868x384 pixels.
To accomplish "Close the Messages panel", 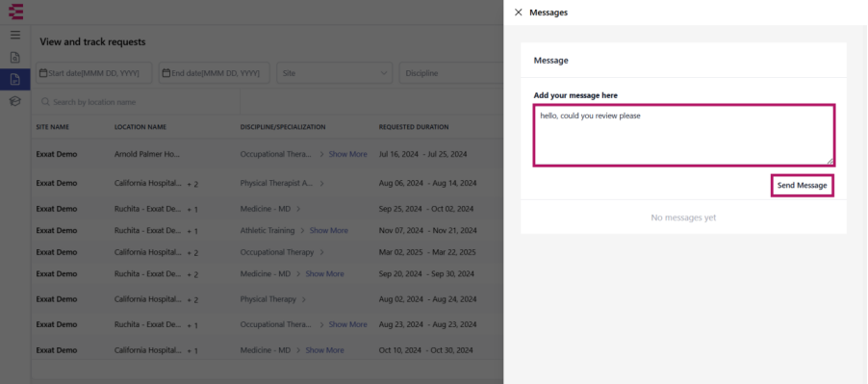I will click(x=518, y=13).
